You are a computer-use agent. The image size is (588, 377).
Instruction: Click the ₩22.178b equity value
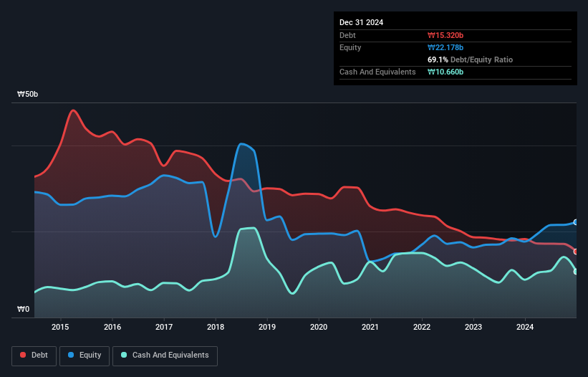pos(445,47)
